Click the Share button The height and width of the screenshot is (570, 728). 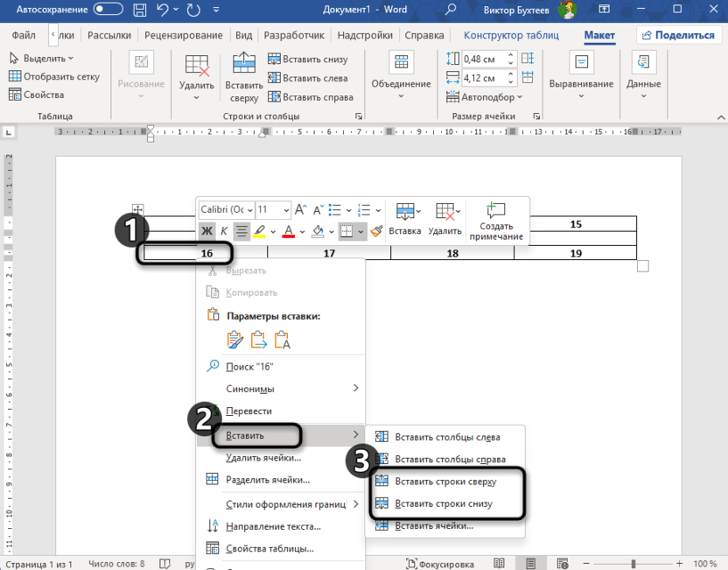[676, 36]
